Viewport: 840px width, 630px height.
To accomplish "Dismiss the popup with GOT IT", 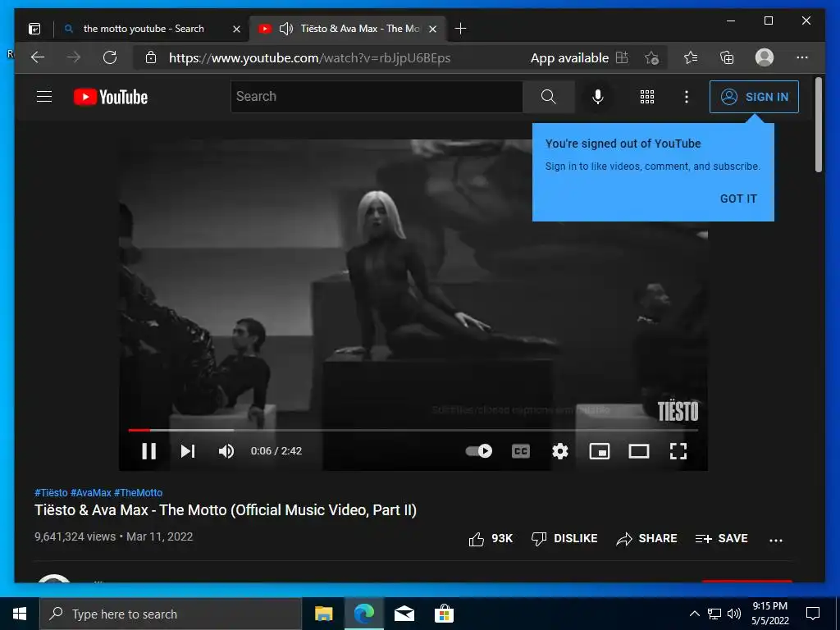I will (738, 199).
